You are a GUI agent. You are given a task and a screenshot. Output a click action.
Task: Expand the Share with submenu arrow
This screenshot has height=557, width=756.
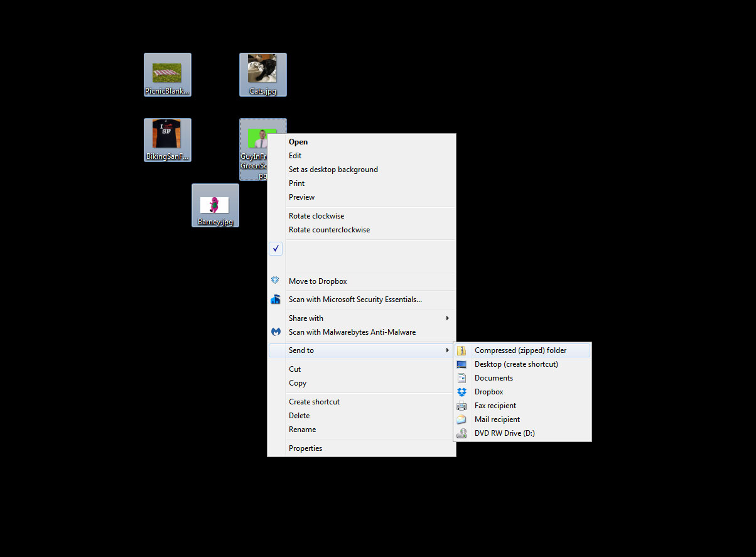click(x=447, y=318)
